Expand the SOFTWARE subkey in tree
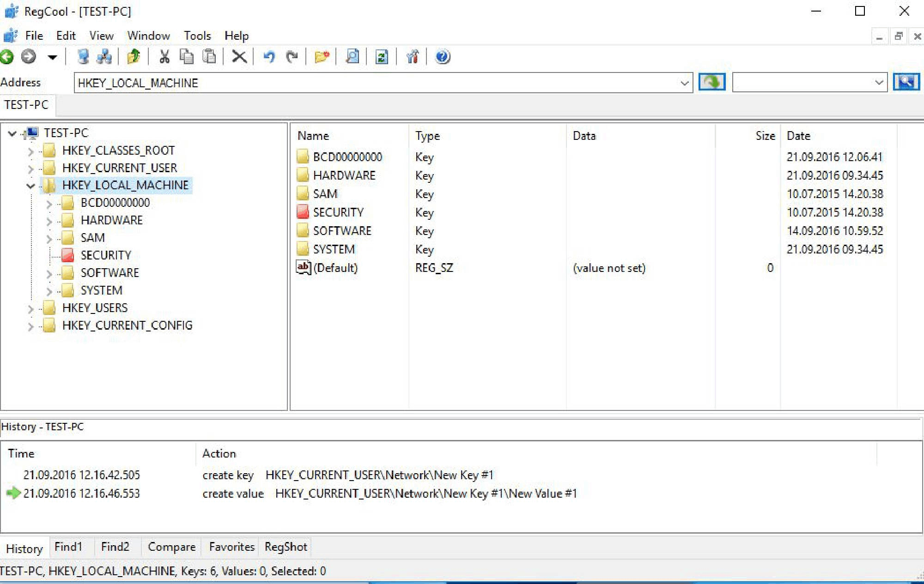 pos(49,273)
